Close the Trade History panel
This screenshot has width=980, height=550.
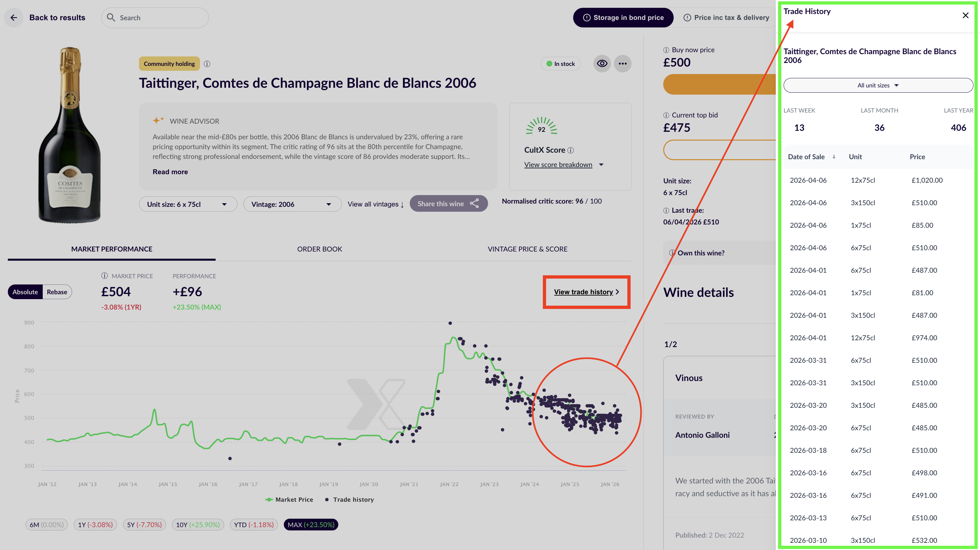pyautogui.click(x=965, y=15)
